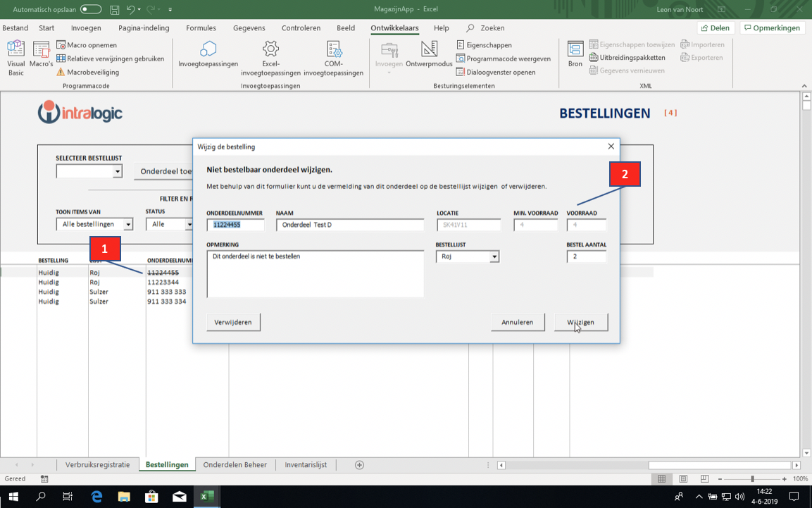Image resolution: width=812 pixels, height=508 pixels.
Task: Click the zoom slider in status bar
Action: point(751,479)
